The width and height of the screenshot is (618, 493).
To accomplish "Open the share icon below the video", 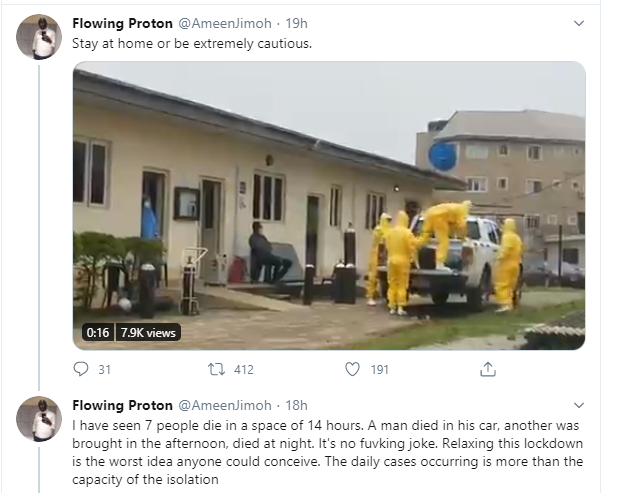I will [488, 369].
